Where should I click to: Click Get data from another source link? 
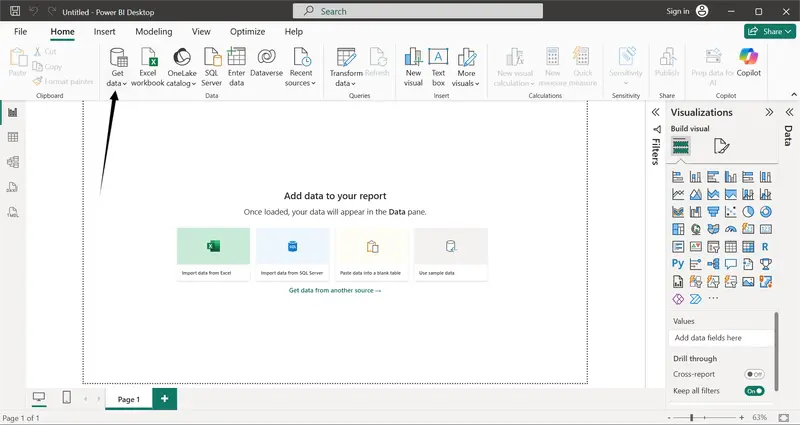(335, 290)
